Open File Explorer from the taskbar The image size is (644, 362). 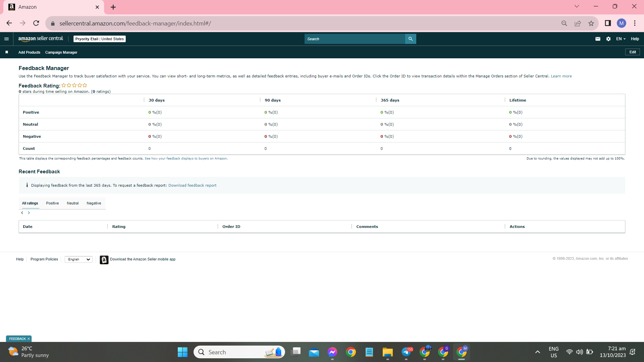(387, 352)
